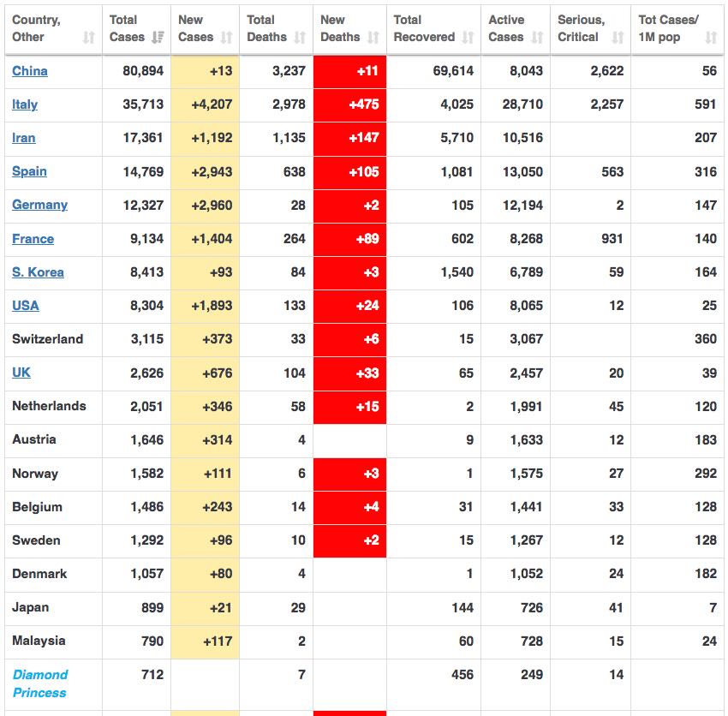The width and height of the screenshot is (728, 716).
Task: Click the UK link
Action: pyautogui.click(x=21, y=373)
